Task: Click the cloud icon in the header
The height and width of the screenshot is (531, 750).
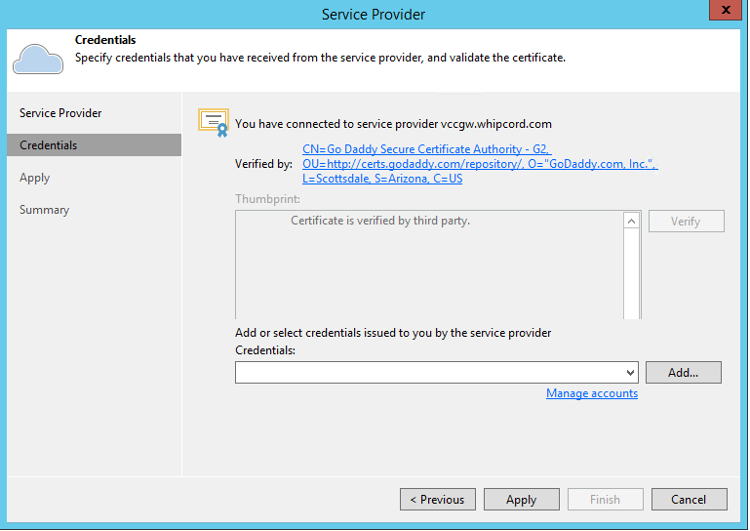Action: pos(38,57)
